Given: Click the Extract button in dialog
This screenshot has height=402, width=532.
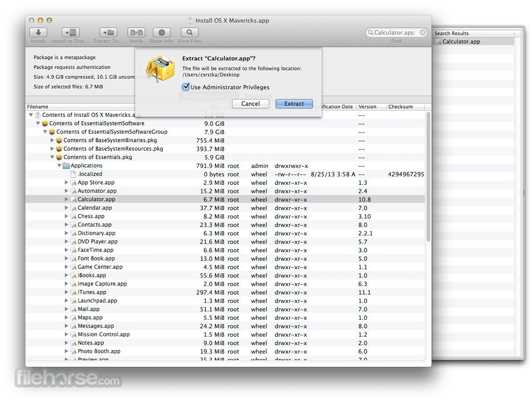Looking at the screenshot, I should [x=294, y=104].
